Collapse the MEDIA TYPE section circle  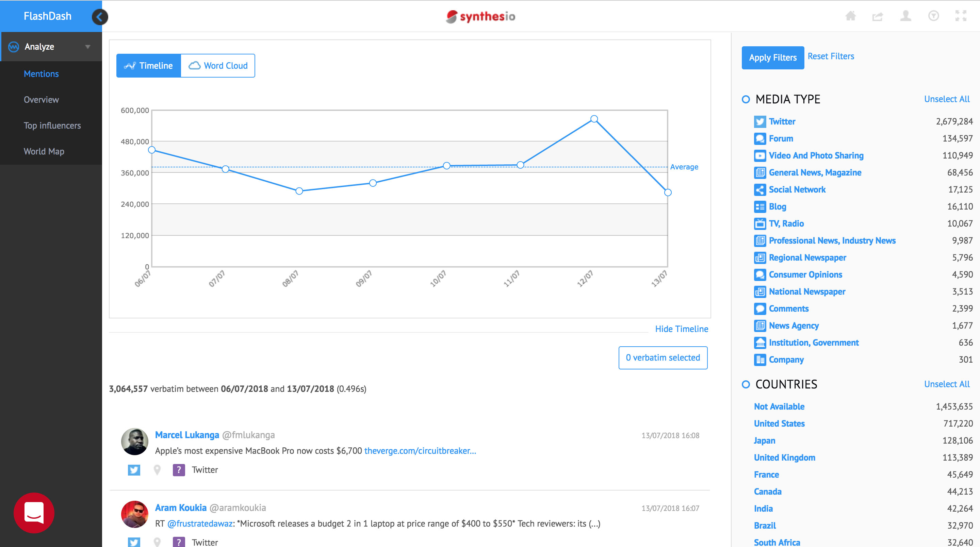coord(746,99)
